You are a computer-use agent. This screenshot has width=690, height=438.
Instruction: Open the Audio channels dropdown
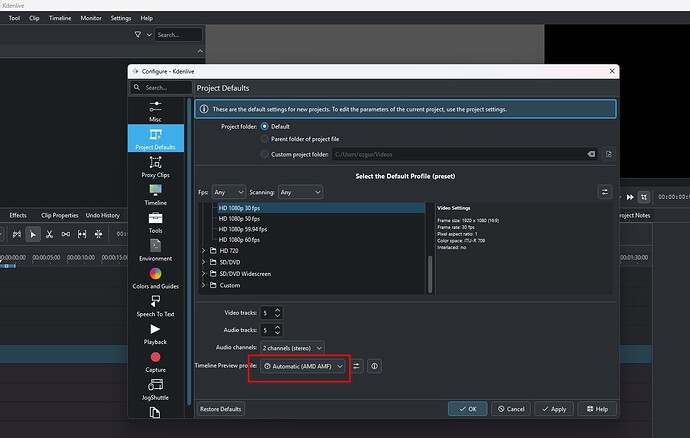(292, 348)
